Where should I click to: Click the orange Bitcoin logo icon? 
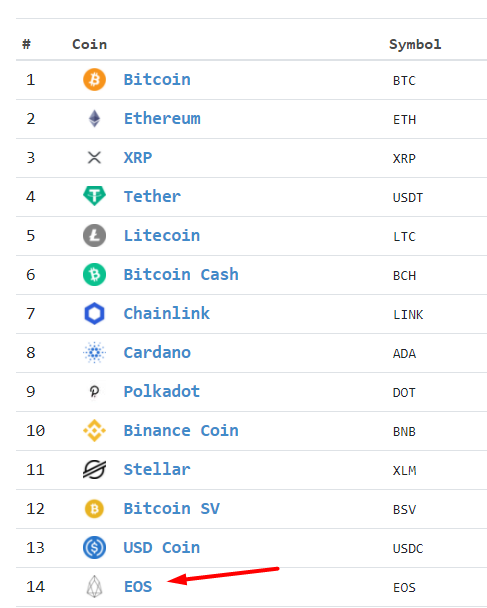94,79
